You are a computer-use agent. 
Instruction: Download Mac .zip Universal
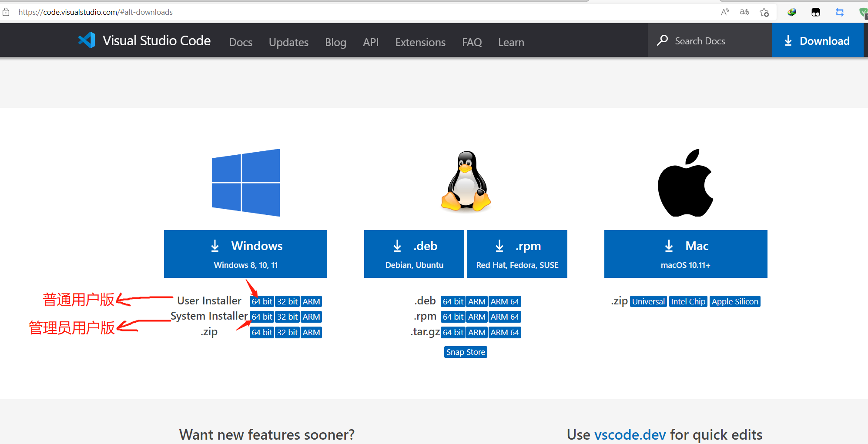pos(648,301)
